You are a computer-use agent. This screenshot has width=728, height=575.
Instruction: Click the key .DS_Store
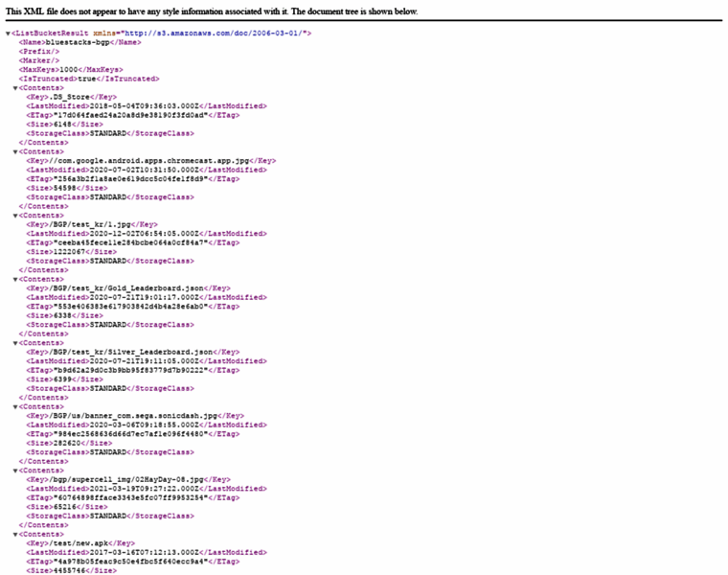69,97
